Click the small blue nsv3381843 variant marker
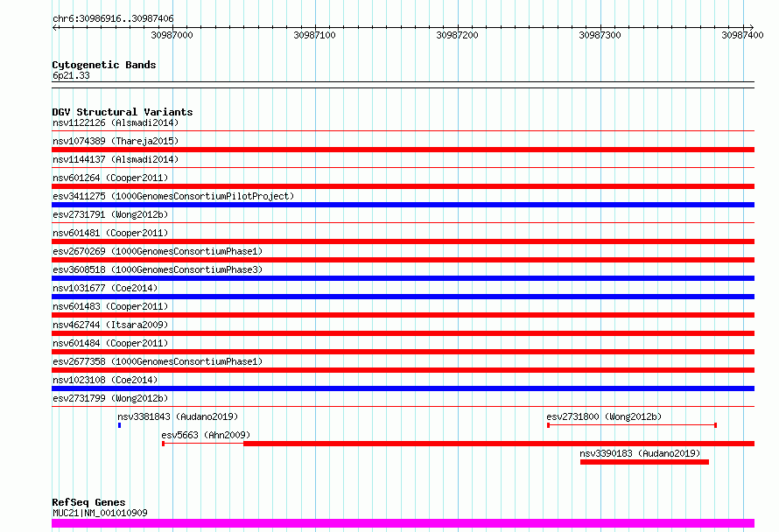 coord(119,425)
